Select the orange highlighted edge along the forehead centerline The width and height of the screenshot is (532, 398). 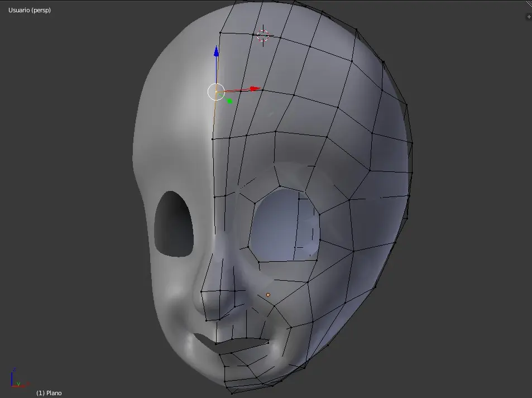tap(214, 117)
